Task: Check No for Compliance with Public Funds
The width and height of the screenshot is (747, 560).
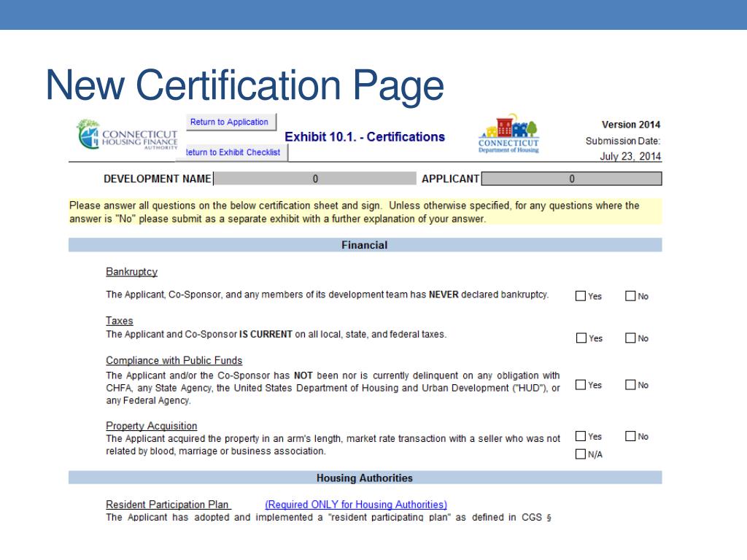Action: point(630,384)
